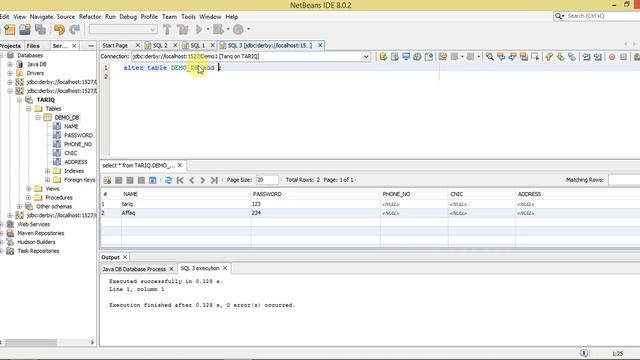Open the Tools menu
The image size is (640, 360).
tap(188, 17)
